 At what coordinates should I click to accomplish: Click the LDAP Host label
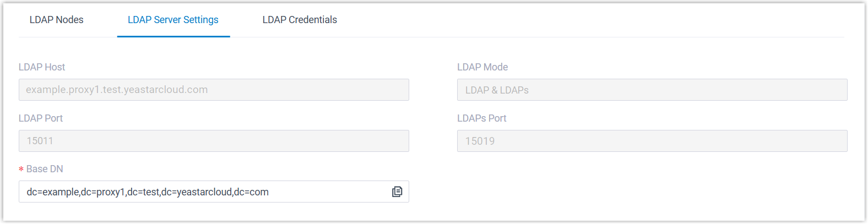(42, 67)
